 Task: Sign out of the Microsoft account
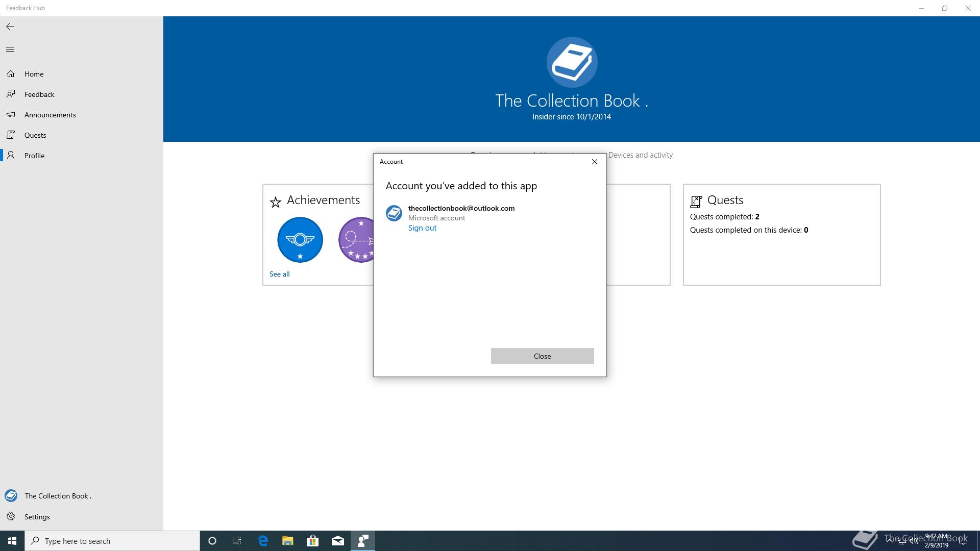point(422,228)
